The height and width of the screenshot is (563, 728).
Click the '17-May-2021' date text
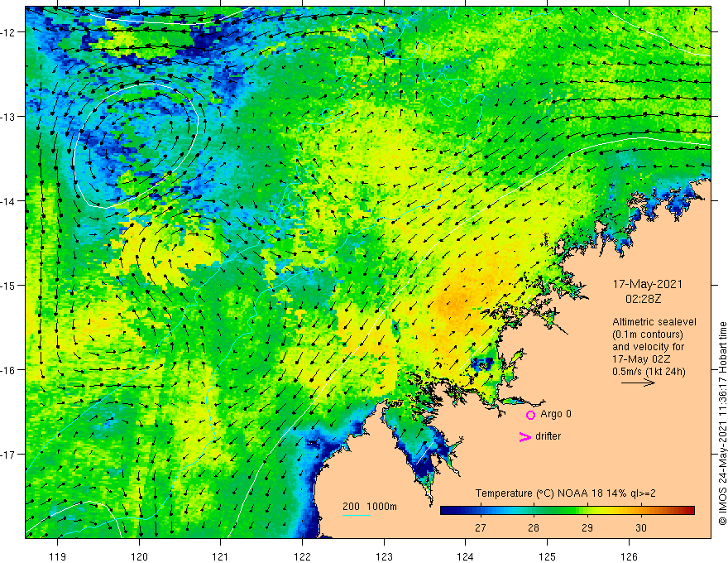pyautogui.click(x=647, y=284)
